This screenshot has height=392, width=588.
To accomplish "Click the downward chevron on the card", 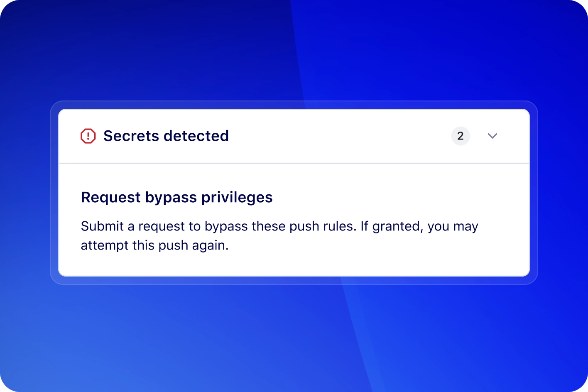I will click(492, 136).
